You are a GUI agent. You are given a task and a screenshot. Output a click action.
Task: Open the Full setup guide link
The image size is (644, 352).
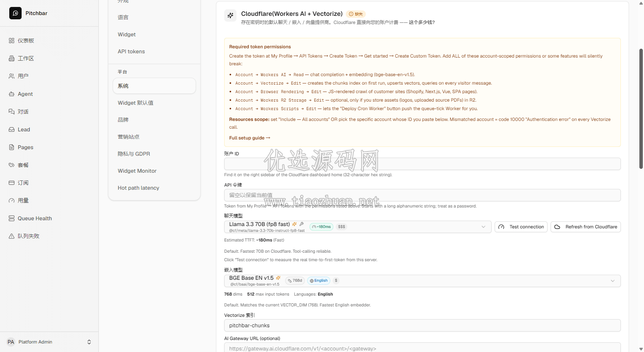pos(250,138)
